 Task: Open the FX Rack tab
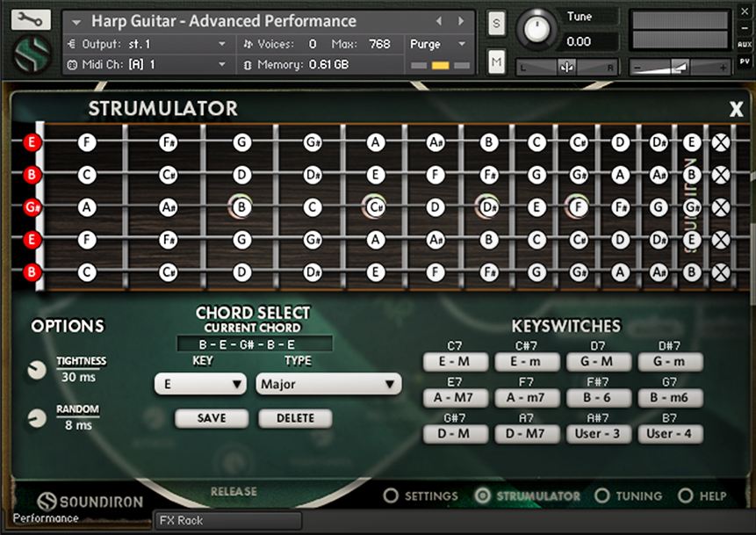pos(226,520)
